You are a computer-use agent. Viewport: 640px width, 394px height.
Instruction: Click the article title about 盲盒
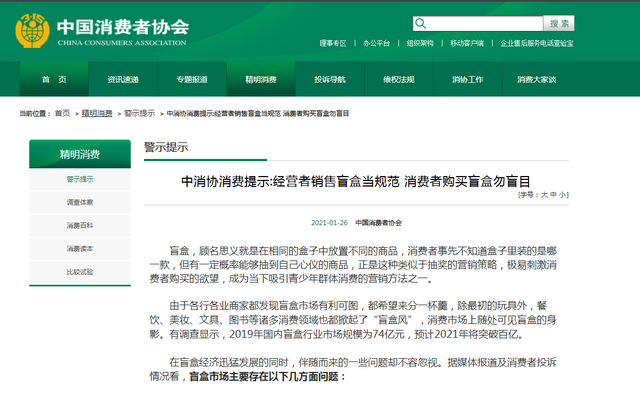click(x=356, y=181)
